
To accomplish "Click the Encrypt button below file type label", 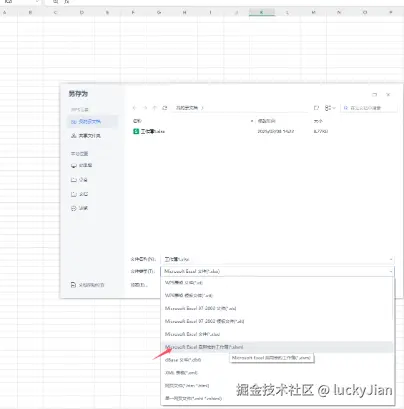I will (x=139, y=285).
